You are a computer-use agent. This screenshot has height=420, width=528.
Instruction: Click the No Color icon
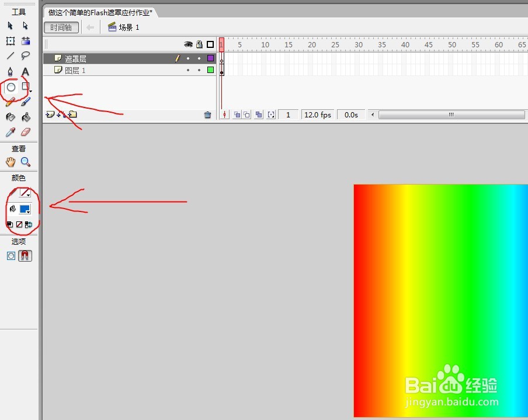(x=19, y=224)
